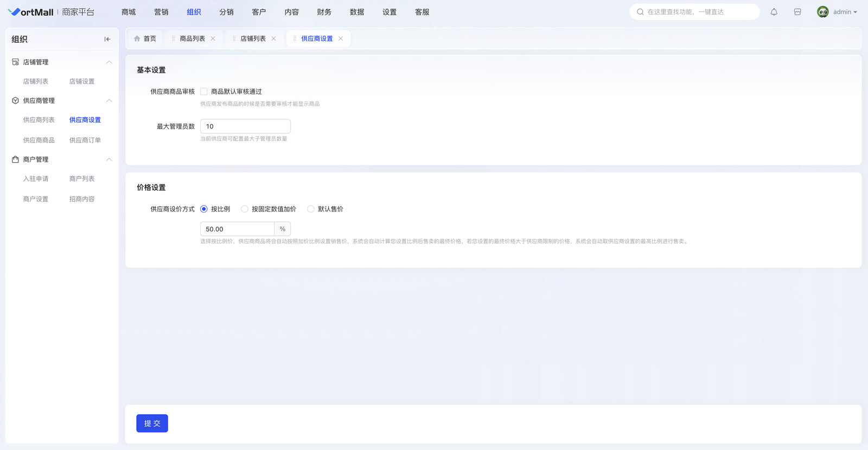The height and width of the screenshot is (450, 868).
Task: Open the 营销 top menu
Action: coord(161,12)
